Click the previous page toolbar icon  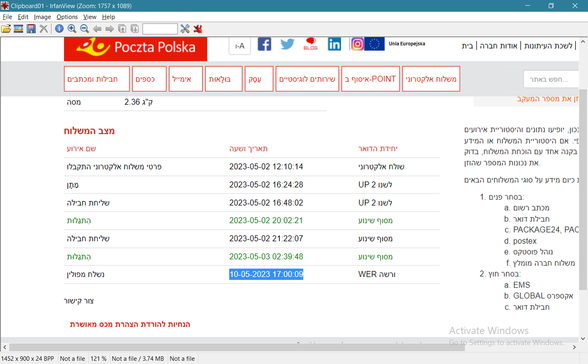click(122, 29)
